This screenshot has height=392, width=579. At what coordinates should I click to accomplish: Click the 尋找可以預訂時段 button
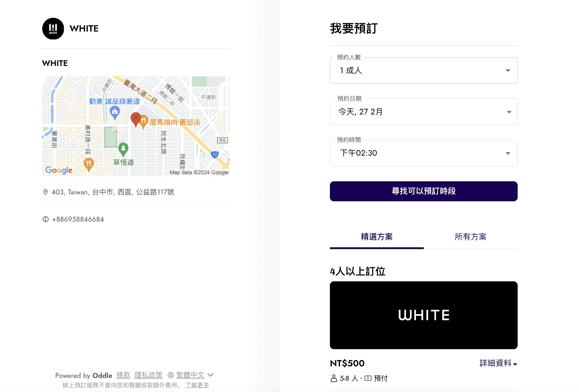[x=423, y=191]
